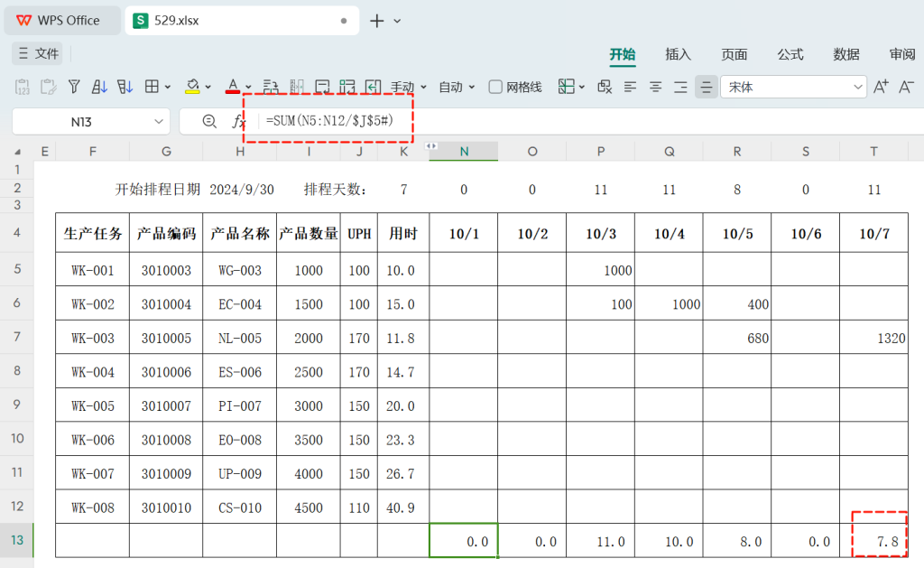The image size is (924, 568).
Task: Decrease font size with A- icon
Action: [x=906, y=88]
